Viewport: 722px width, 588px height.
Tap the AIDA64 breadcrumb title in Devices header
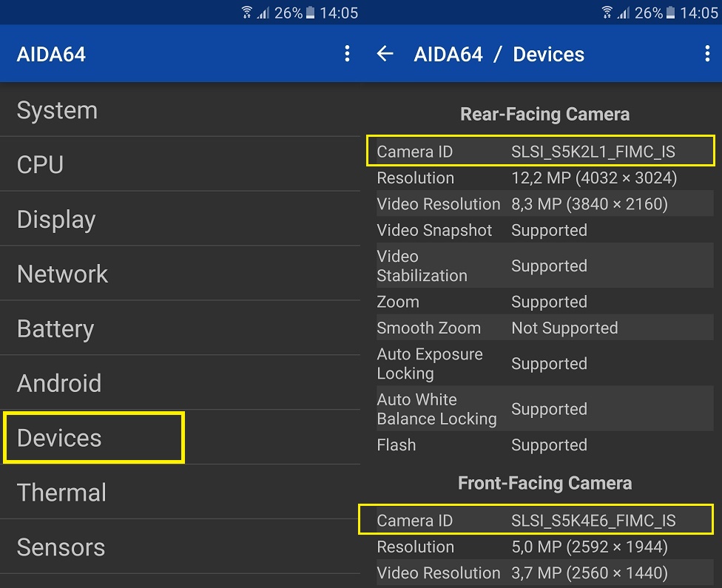tap(448, 54)
